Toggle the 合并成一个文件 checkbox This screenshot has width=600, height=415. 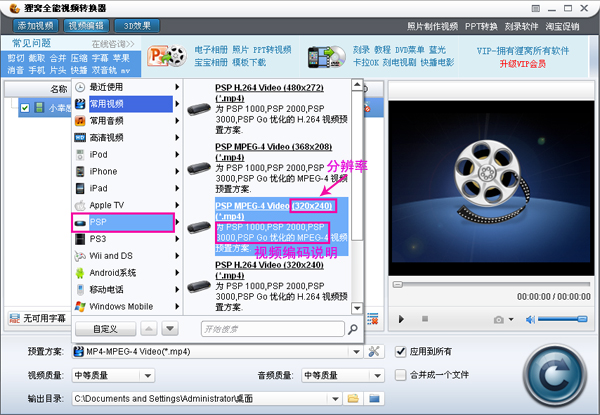[x=400, y=375]
